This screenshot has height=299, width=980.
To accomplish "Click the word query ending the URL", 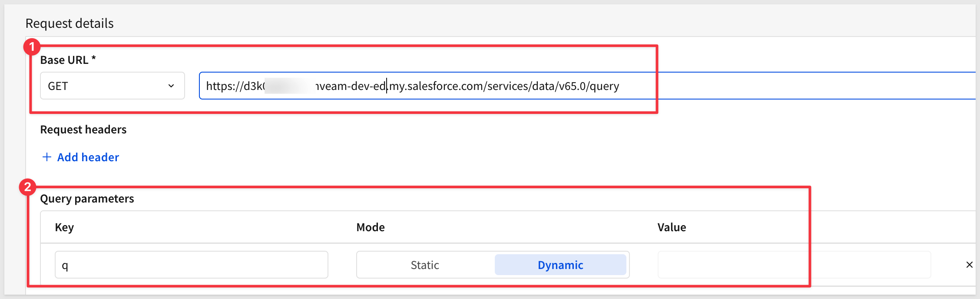I will pyautogui.click(x=604, y=86).
